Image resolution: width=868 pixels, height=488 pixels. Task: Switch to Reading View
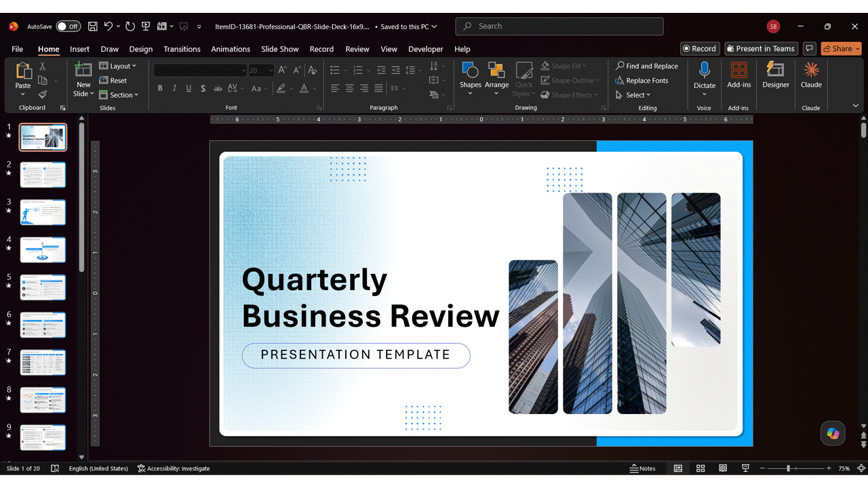click(x=723, y=468)
